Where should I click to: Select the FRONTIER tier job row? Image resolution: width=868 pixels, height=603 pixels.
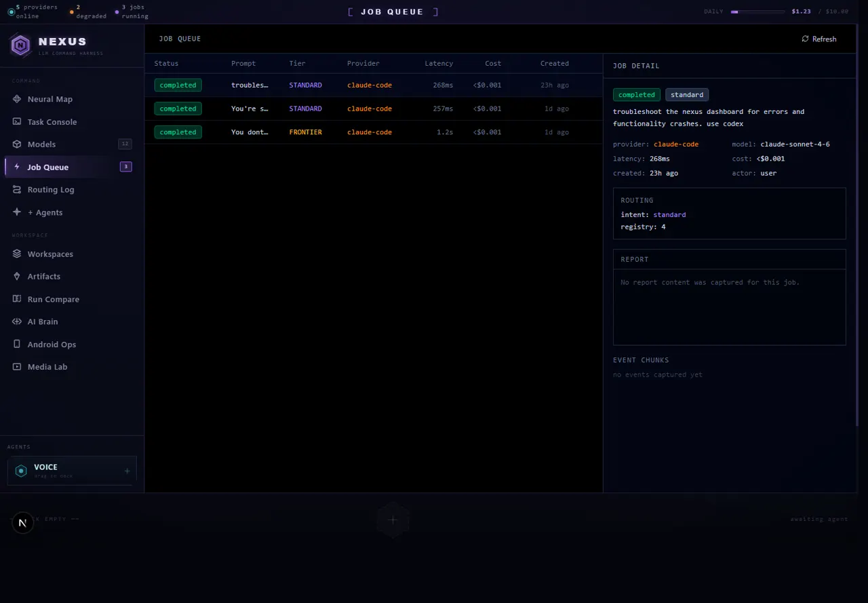(x=374, y=132)
